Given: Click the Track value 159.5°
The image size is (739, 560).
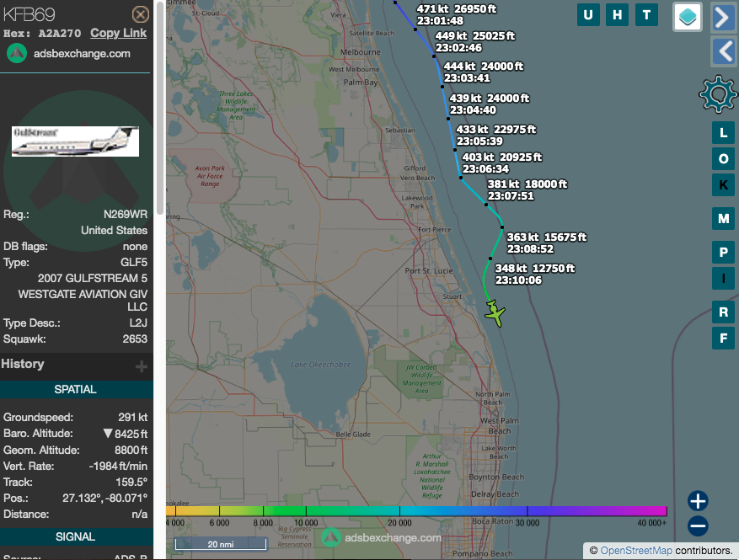Looking at the screenshot, I should pos(131,483).
